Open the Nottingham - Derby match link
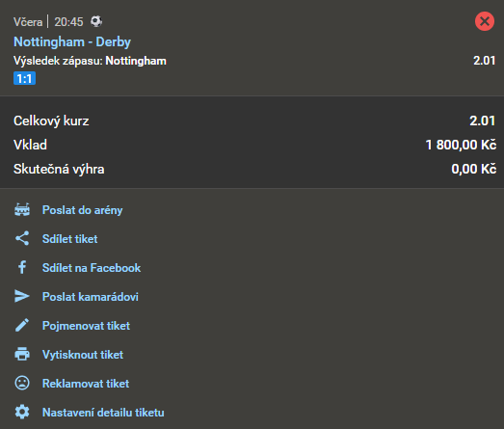This screenshot has height=429, width=504. click(x=72, y=41)
